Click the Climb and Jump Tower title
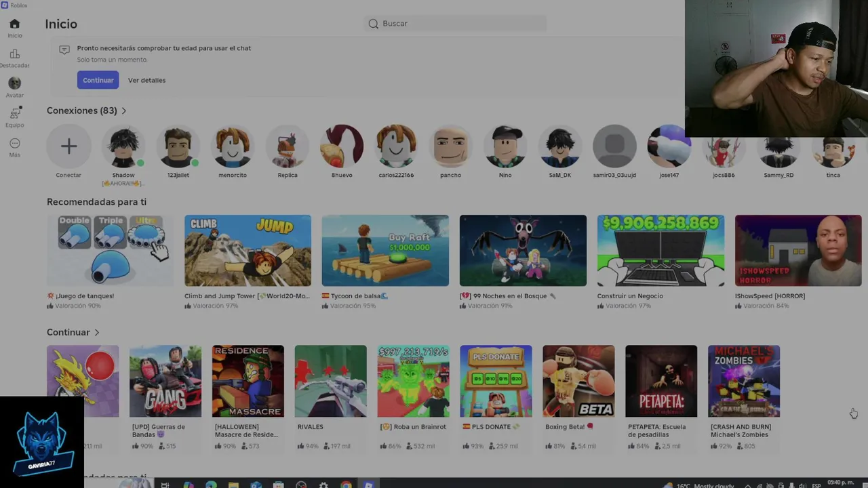The height and width of the screenshot is (488, 868). 247,296
